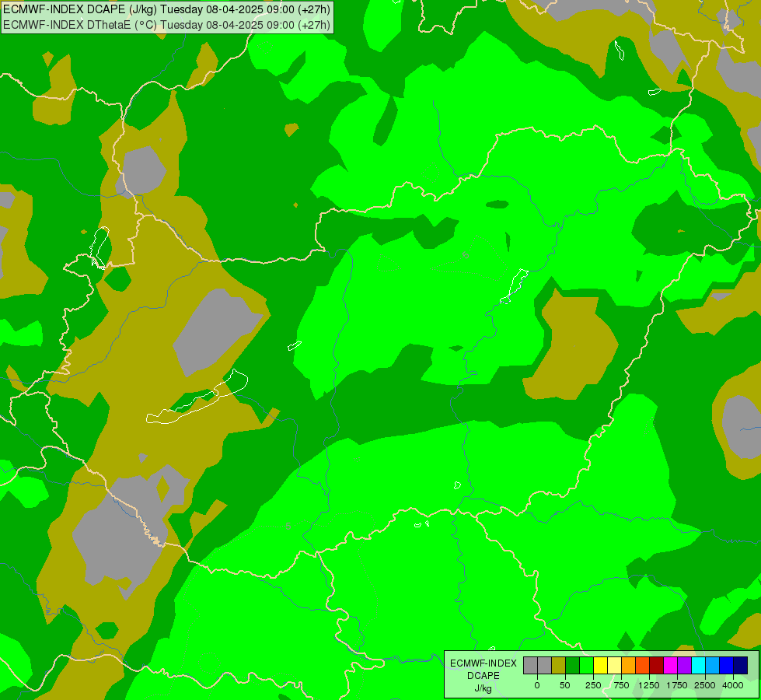Click the DCAPE title line at top
Viewport: 761px width, 700px height.
pyautogui.click(x=167, y=9)
